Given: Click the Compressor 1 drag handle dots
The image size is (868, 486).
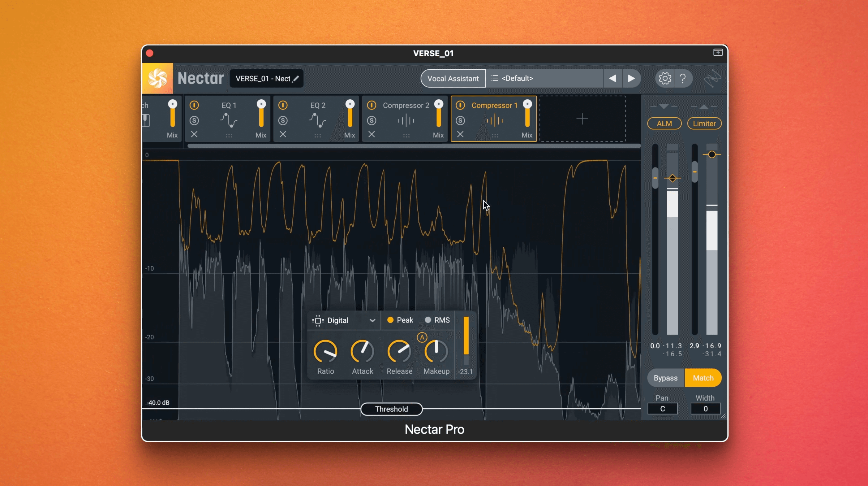Looking at the screenshot, I should coord(495,136).
